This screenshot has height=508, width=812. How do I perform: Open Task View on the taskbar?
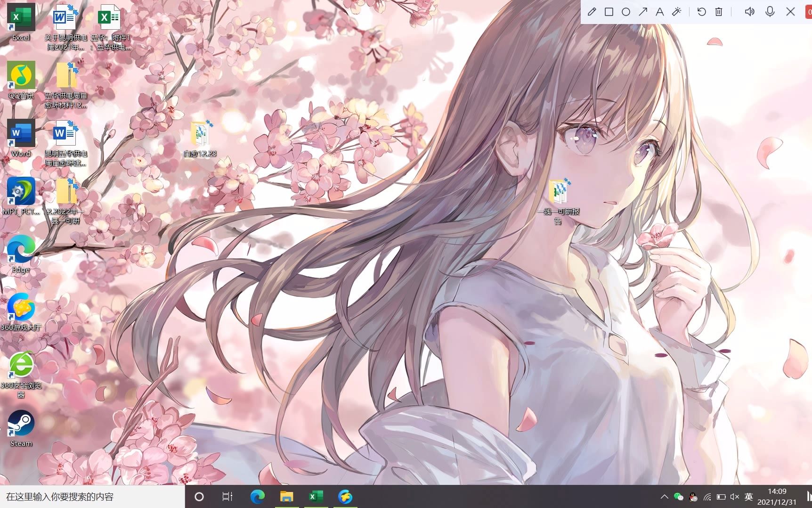pyautogui.click(x=227, y=497)
